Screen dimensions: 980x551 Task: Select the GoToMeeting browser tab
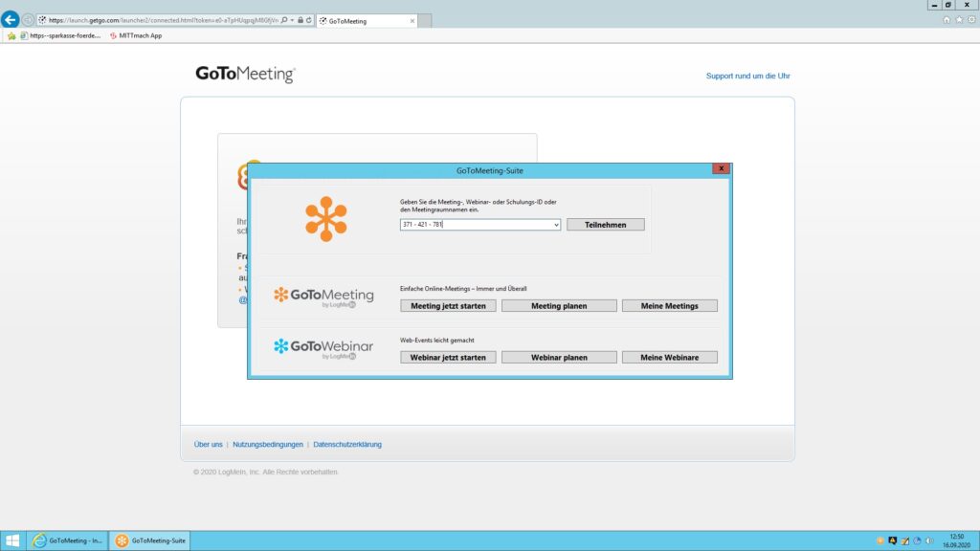coord(367,21)
